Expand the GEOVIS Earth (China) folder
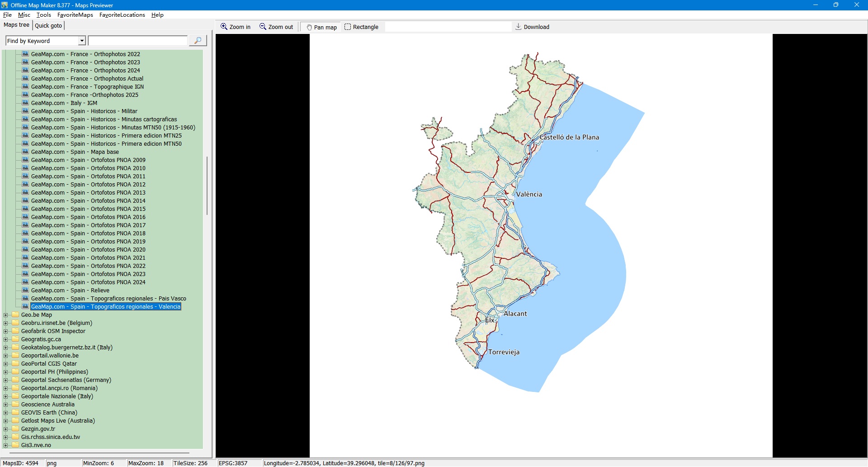The height and width of the screenshot is (467, 868). tap(6, 413)
